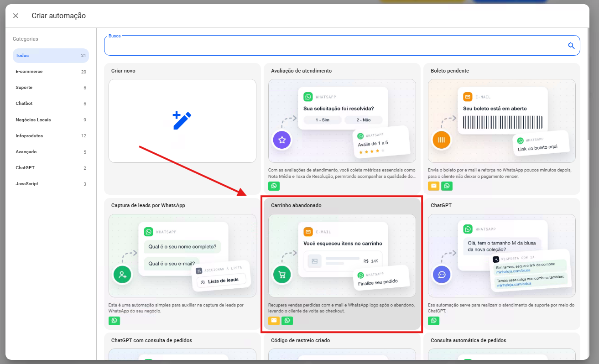Click the add-person icon in Captura de leads
The width and height of the screenshot is (599, 364).
pos(122,275)
